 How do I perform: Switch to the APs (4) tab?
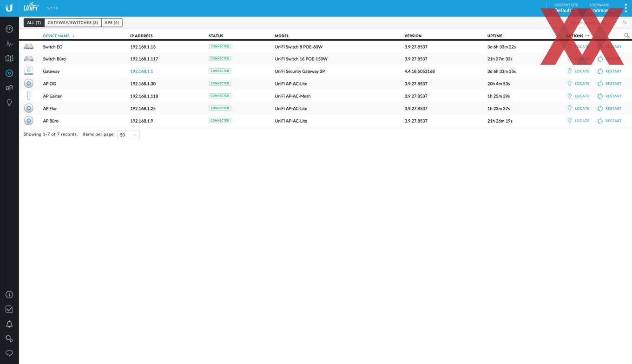[x=112, y=22]
